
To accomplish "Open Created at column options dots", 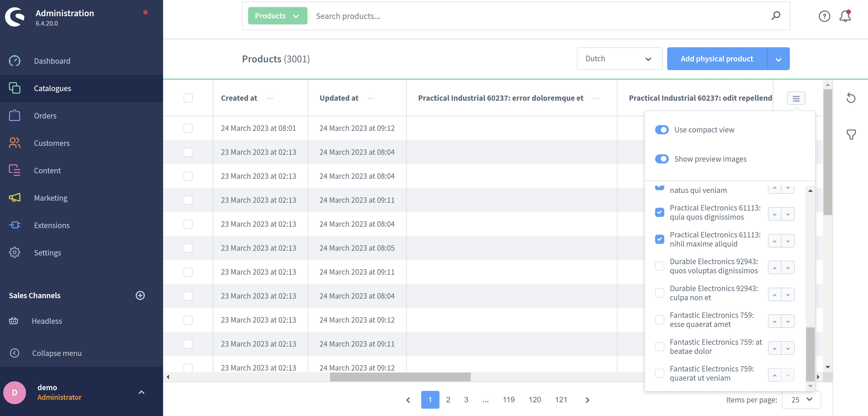I will [270, 98].
